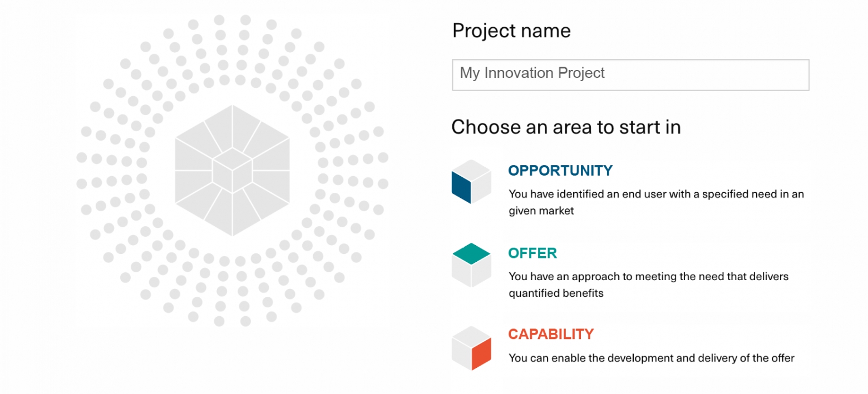868x394 pixels.
Task: Click the Capability description about development and delivery
Action: [652, 358]
